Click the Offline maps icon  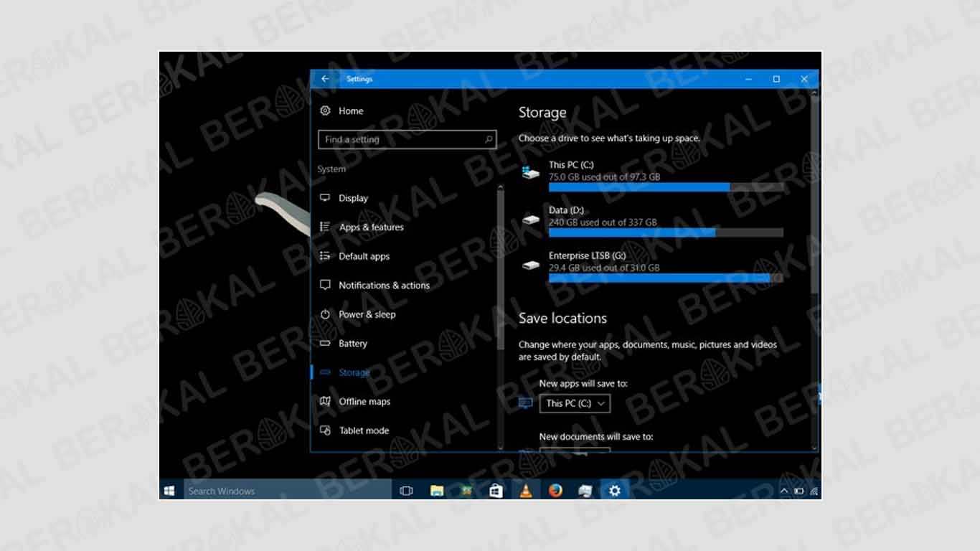325,401
